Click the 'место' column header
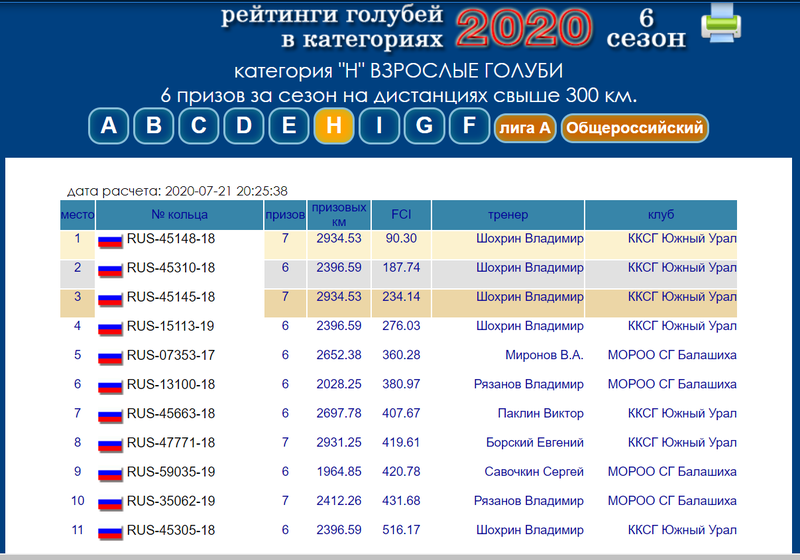 click(77, 215)
